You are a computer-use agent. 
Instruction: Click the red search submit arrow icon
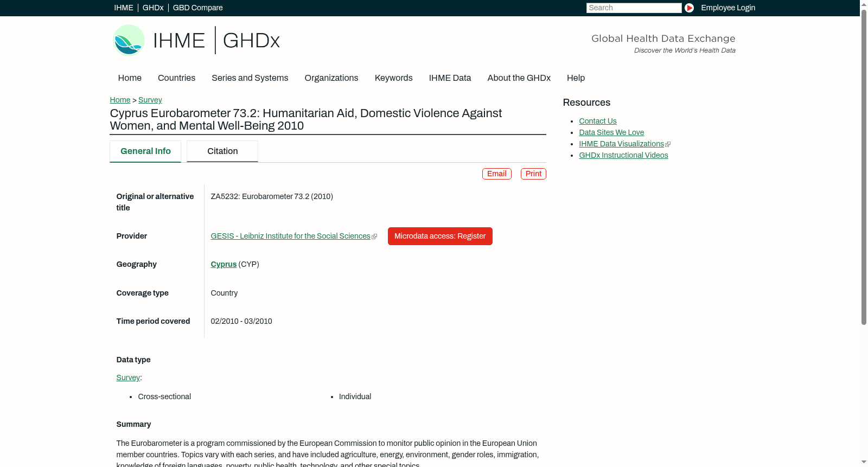(x=689, y=8)
